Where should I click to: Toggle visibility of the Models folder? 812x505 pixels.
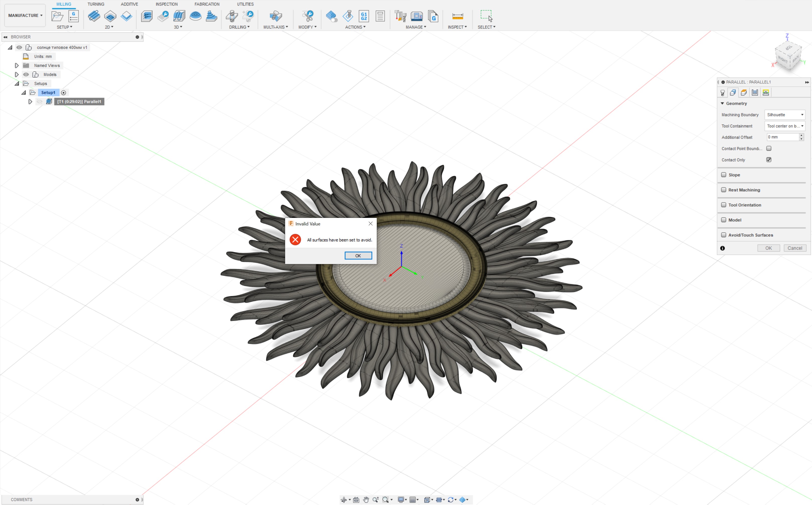tap(26, 74)
